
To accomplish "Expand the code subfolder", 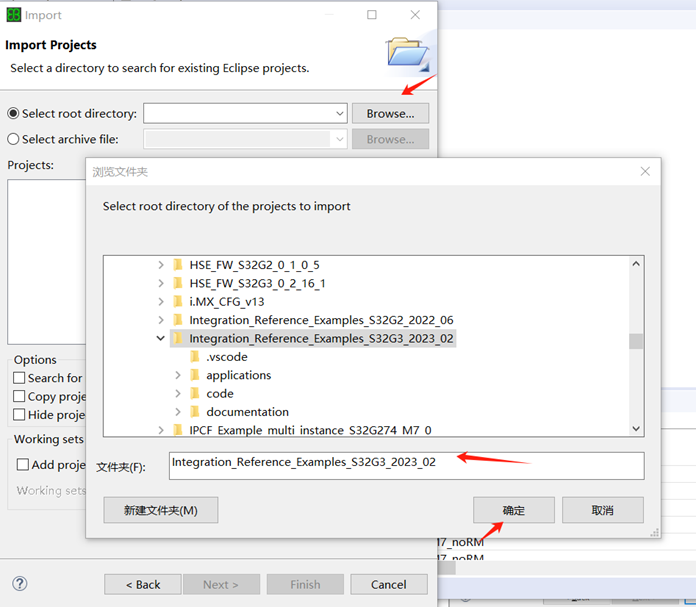I will (x=178, y=393).
